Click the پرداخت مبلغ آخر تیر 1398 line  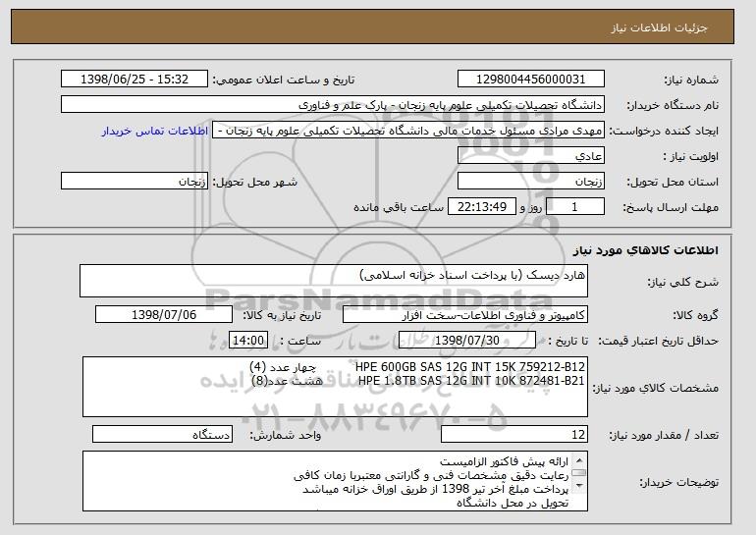435,489
